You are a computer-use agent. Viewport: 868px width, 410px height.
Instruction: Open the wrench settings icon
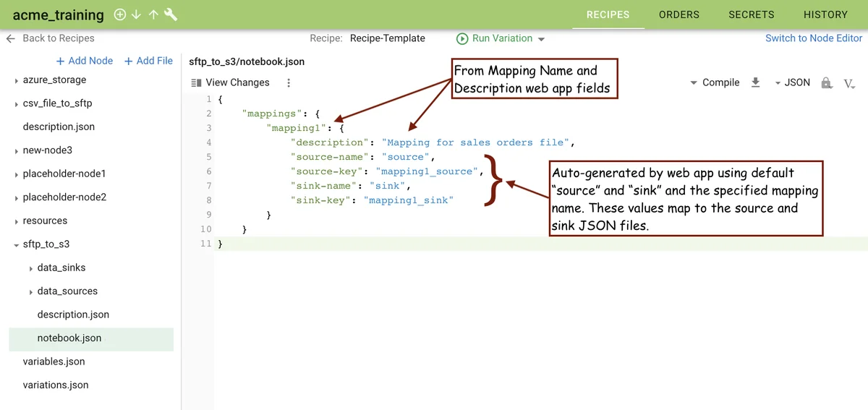(x=171, y=14)
